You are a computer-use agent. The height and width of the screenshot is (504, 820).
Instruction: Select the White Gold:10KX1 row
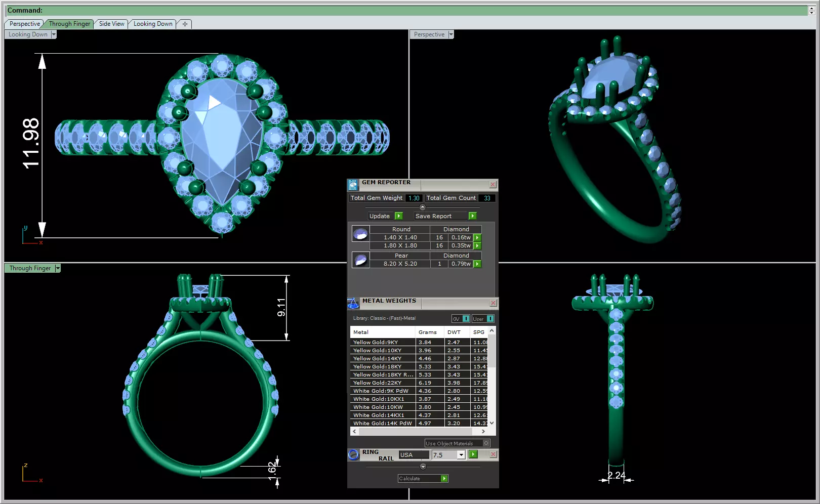[420, 399]
